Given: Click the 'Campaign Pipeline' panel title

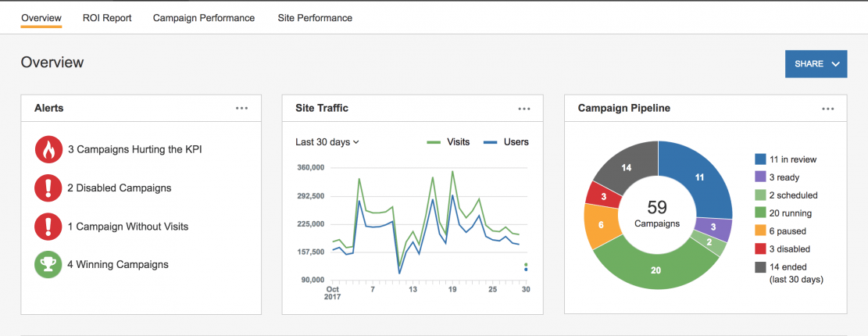Looking at the screenshot, I should pos(624,109).
